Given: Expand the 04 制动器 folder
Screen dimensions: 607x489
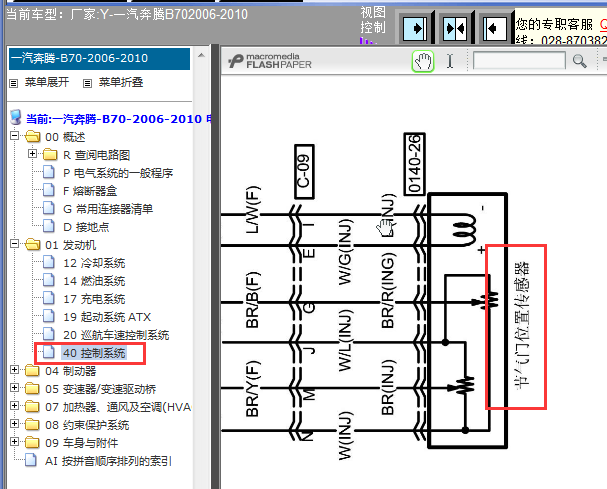Looking at the screenshot, I should tap(14, 370).
